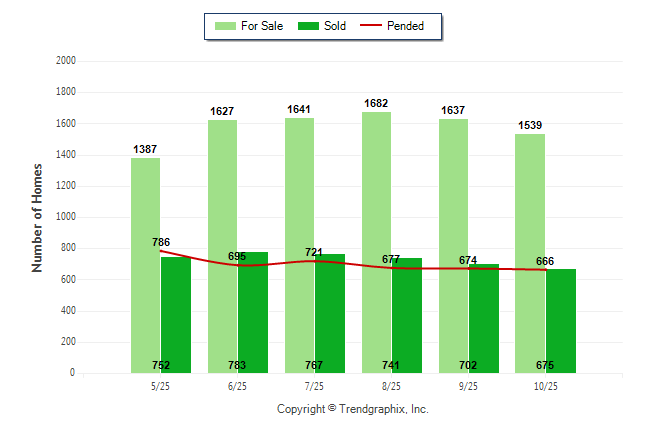Click the dark green Sold legend swatch
The height and width of the screenshot is (434, 646).
(x=307, y=26)
